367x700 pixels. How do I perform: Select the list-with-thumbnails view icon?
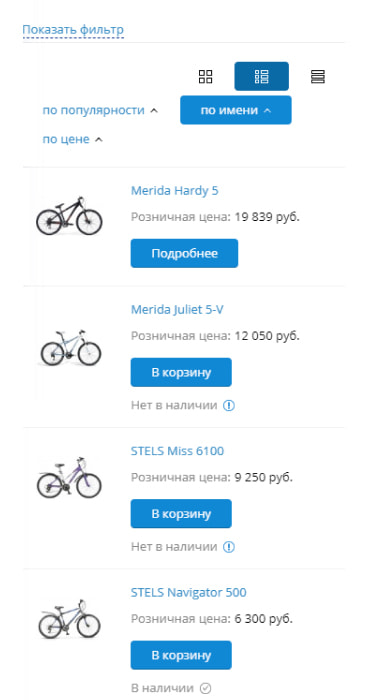click(262, 76)
